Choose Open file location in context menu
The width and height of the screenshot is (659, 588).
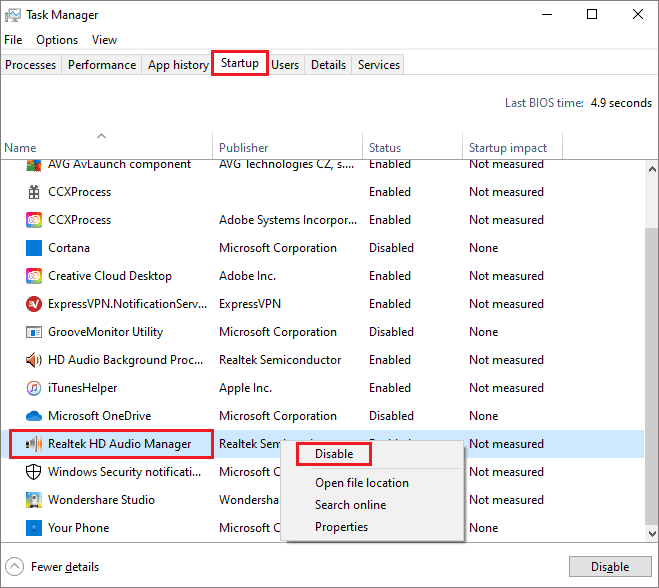pos(362,483)
